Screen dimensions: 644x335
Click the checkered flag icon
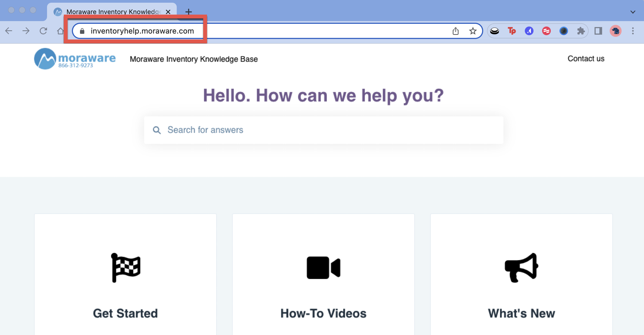[126, 268]
